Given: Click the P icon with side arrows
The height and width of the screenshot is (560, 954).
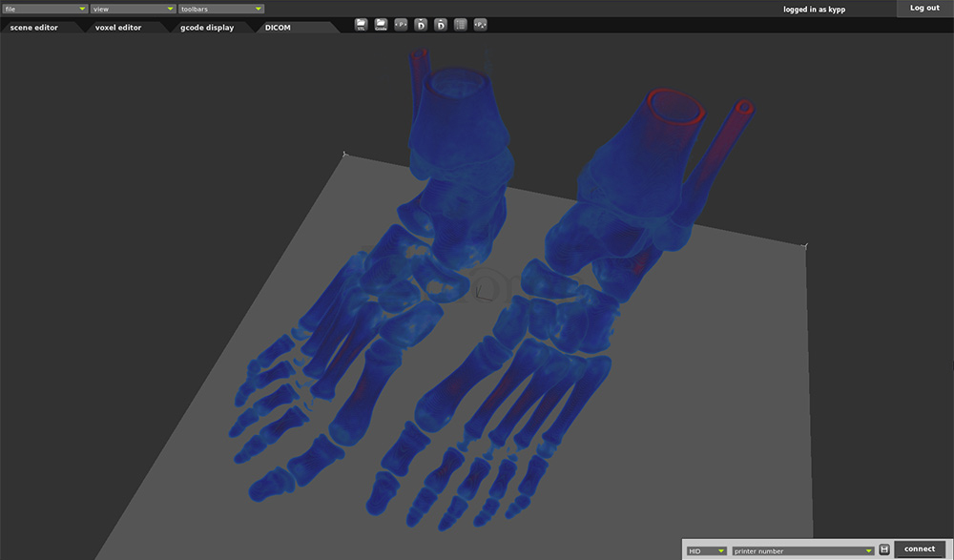Looking at the screenshot, I should click(x=401, y=24).
